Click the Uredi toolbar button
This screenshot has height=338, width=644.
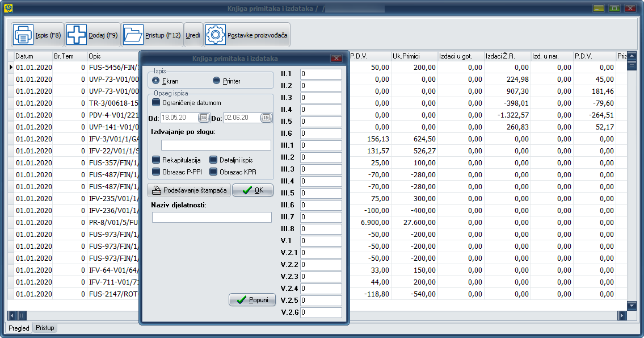click(x=193, y=35)
